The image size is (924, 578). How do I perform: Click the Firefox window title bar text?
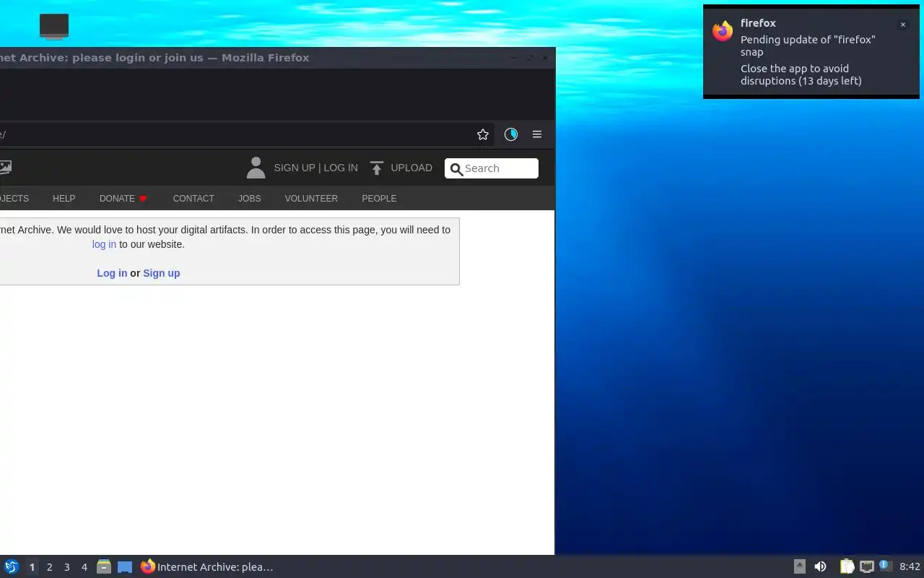154,58
